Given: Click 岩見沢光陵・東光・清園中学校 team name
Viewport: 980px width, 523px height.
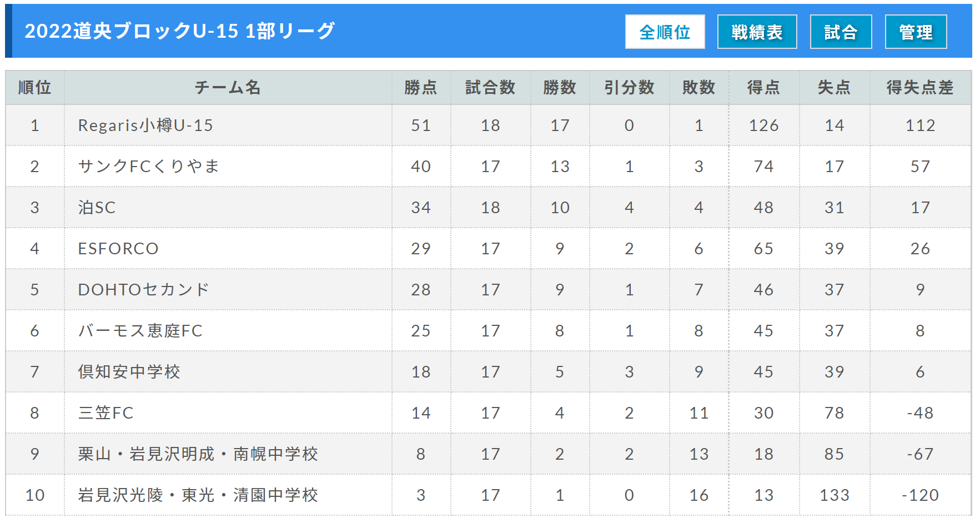Looking at the screenshot, I should click(198, 495).
